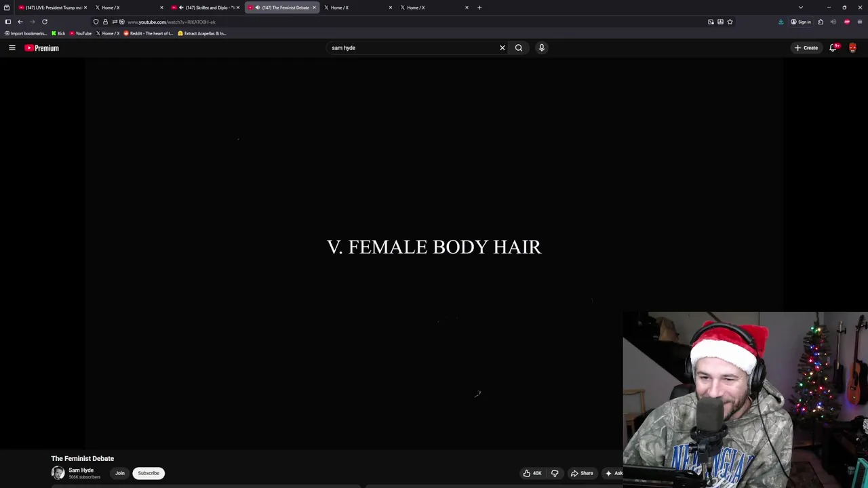Close the 'Skrillex and Diplo' tab
This screenshot has width=868, height=488.
(x=238, y=7)
